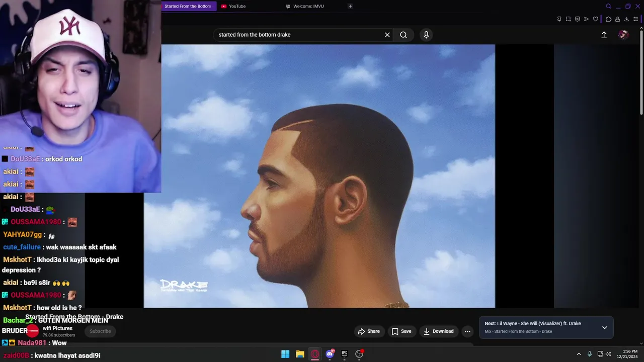
Task: Click chat message "orkod orkod"
Action: [x=63, y=159]
